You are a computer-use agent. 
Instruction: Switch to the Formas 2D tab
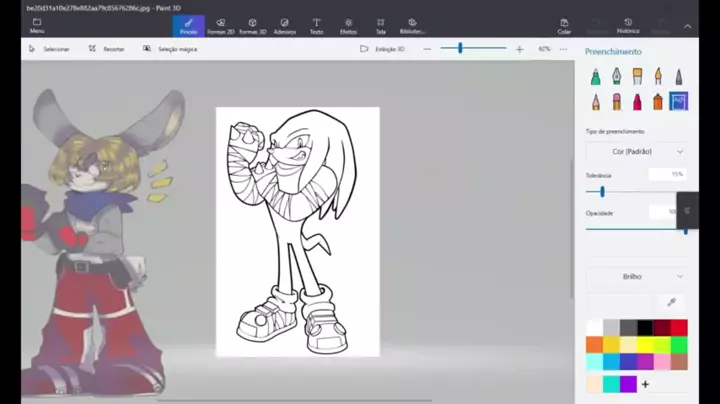(220, 25)
